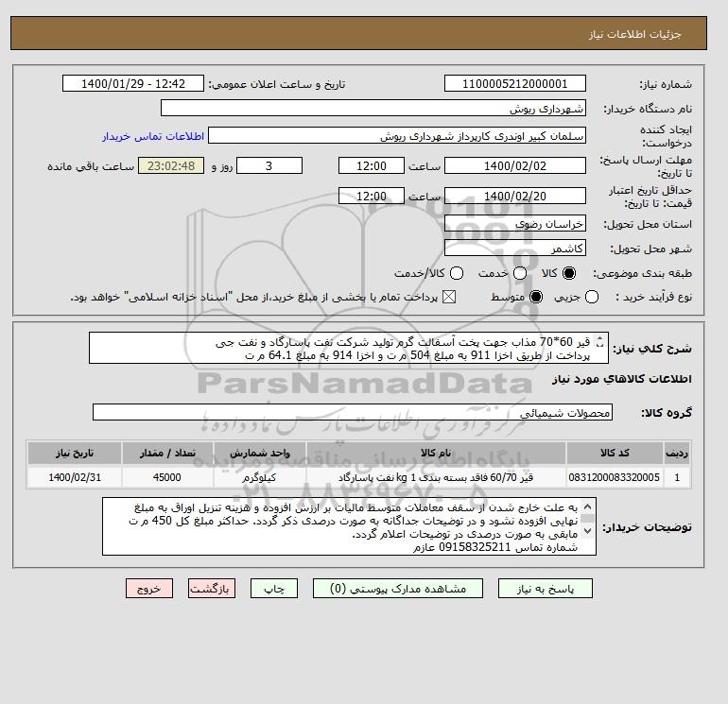
Task: Select the کالا radio button
Action: 569,273
